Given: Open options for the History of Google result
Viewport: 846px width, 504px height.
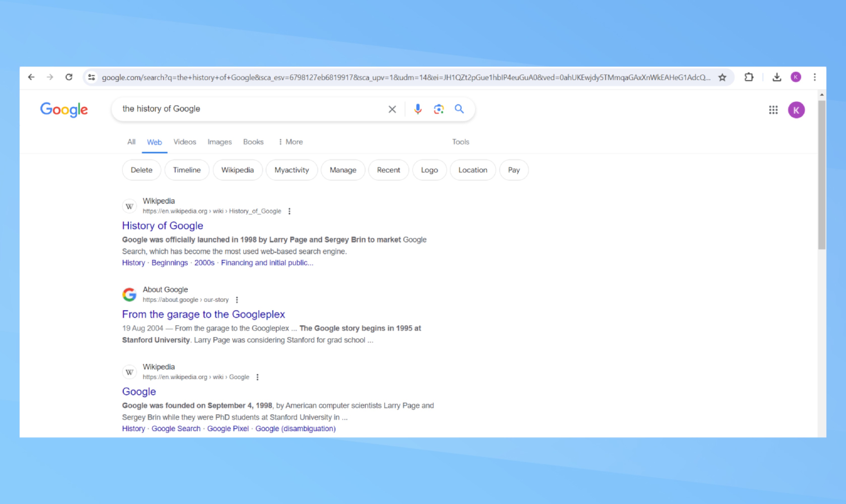Looking at the screenshot, I should [x=289, y=211].
